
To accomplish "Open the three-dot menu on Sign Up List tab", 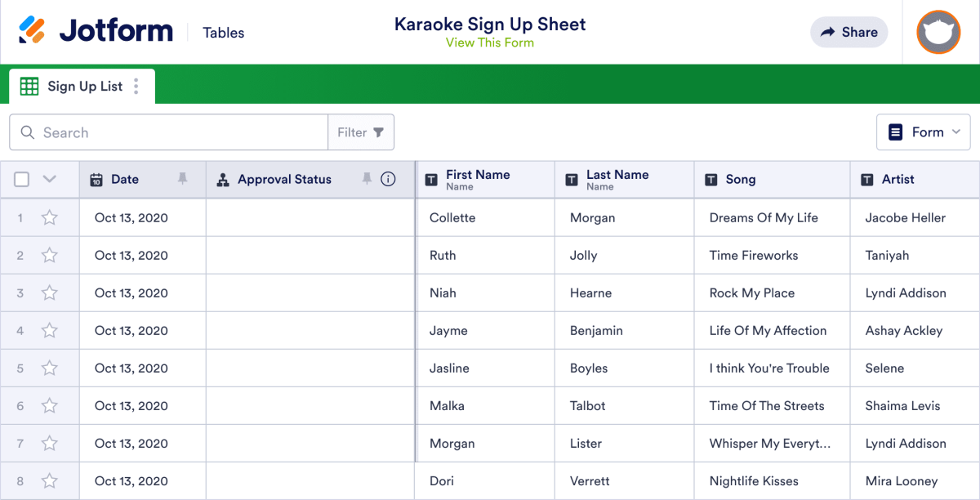I will (136, 86).
